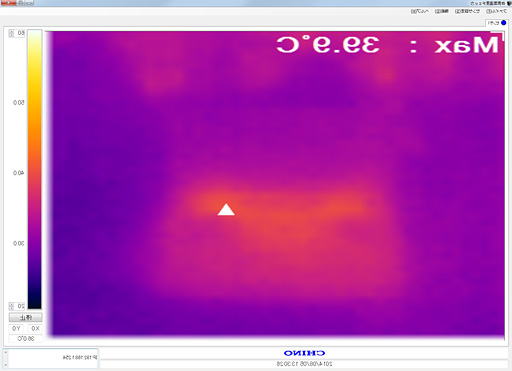
Task: Open the センサ設定 menu
Action: coord(467,11)
